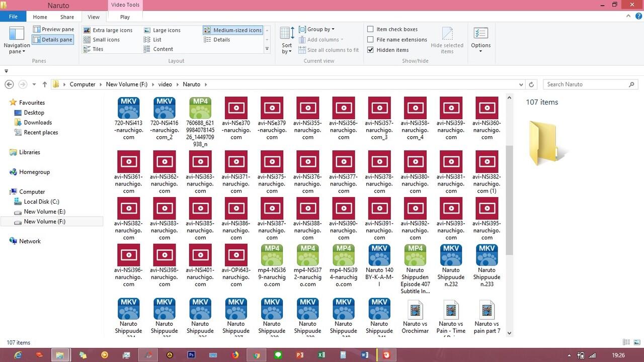
Task: Enable File name extensions
Action: (397, 40)
